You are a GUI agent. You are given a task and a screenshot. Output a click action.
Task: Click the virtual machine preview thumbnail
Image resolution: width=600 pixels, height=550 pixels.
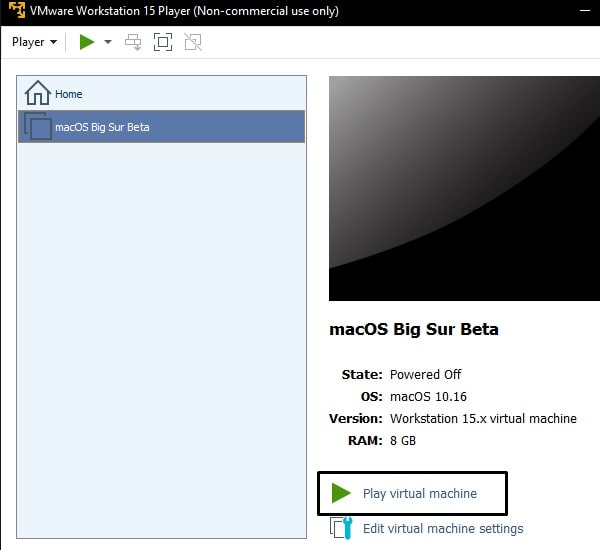(464, 188)
